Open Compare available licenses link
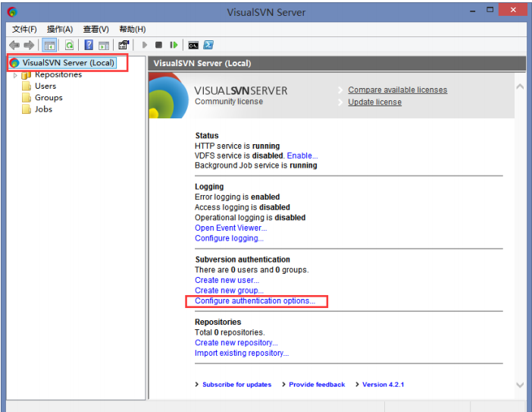The height and width of the screenshot is (412, 532). click(397, 90)
